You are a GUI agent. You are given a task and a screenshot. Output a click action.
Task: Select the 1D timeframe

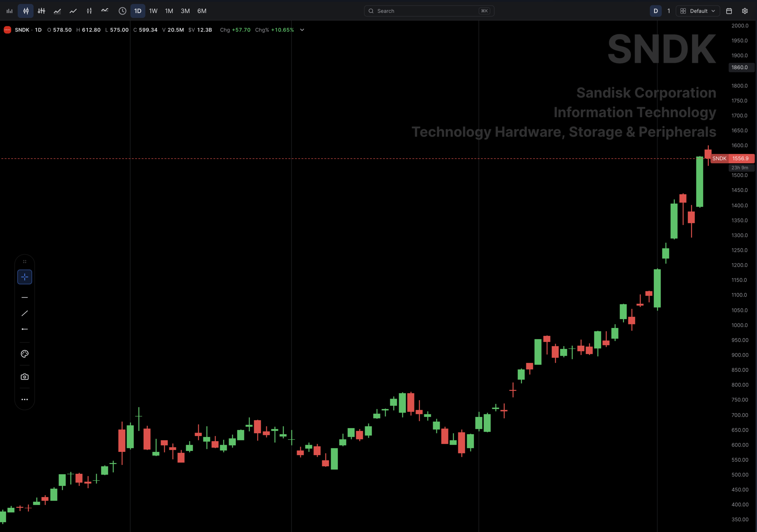pyautogui.click(x=138, y=11)
